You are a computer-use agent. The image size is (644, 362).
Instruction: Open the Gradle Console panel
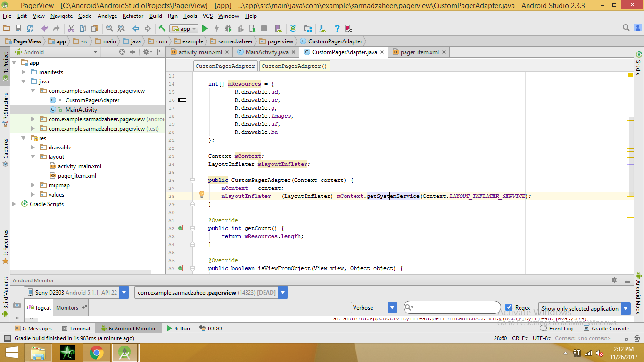(605, 329)
